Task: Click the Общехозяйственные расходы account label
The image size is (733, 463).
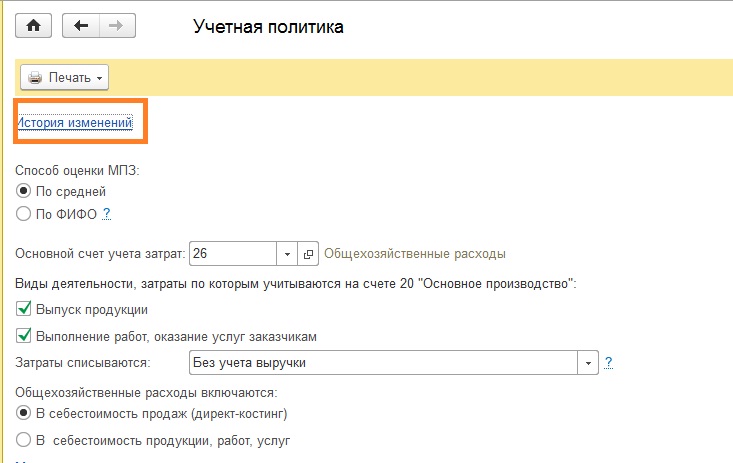Action: click(415, 254)
